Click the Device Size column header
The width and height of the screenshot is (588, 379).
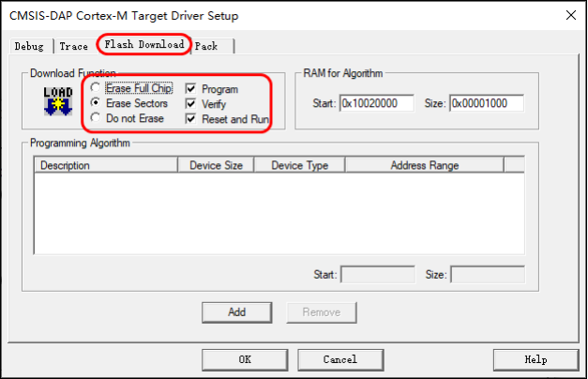[x=216, y=165]
